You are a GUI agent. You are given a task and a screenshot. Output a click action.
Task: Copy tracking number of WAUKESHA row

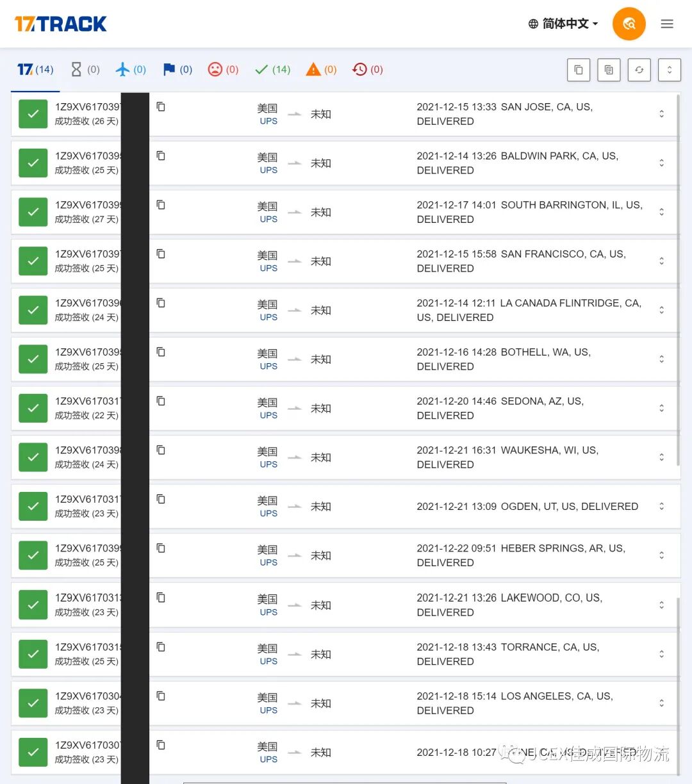click(x=161, y=450)
